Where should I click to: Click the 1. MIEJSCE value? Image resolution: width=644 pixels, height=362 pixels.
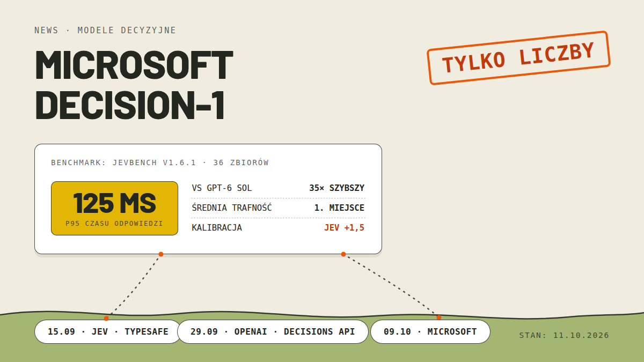(339, 208)
